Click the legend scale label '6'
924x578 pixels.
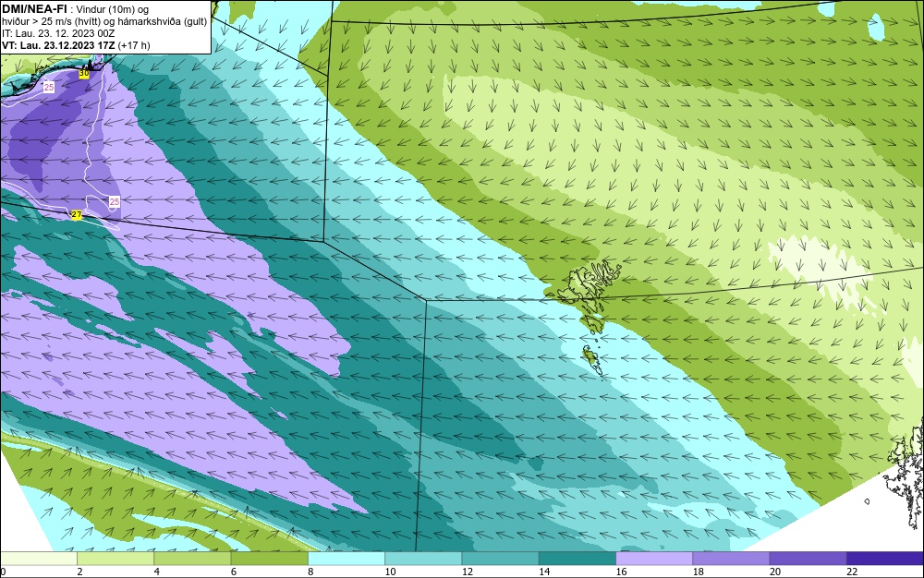click(x=234, y=572)
